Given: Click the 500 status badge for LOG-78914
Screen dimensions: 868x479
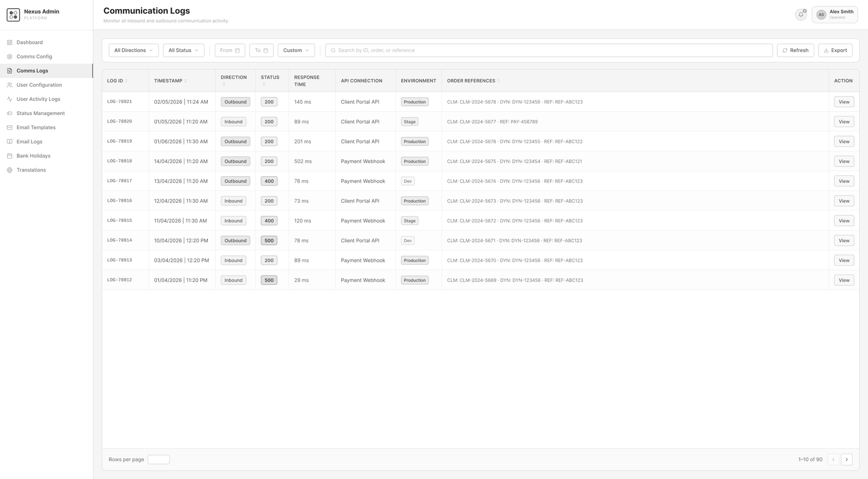Looking at the screenshot, I should [269, 240].
